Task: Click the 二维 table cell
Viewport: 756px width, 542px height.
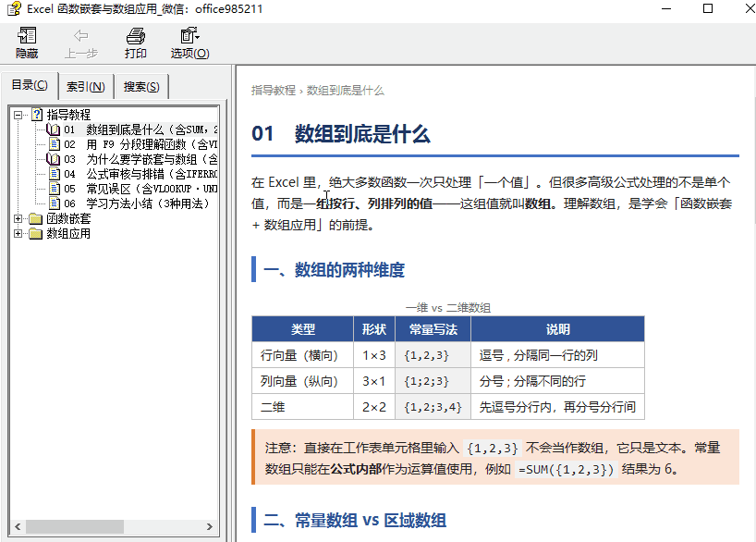Action: click(x=303, y=407)
